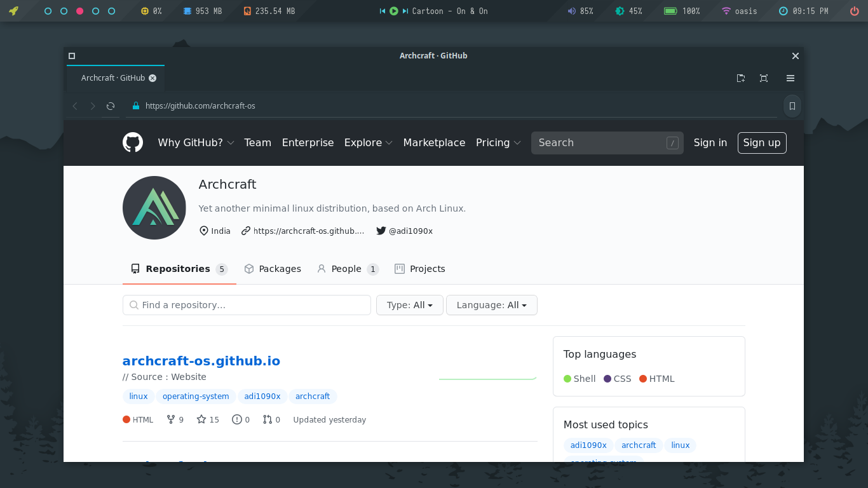
Task: Click the Archcraft organization avatar
Action: (154, 208)
